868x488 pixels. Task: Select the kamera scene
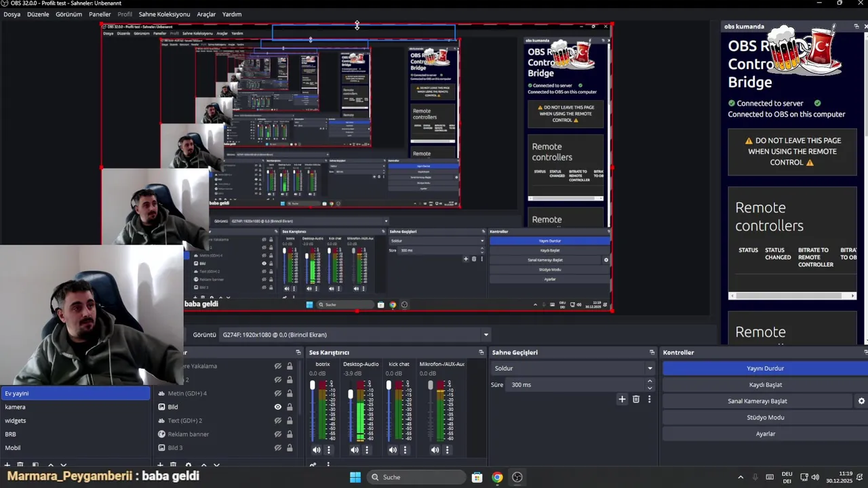(x=75, y=407)
